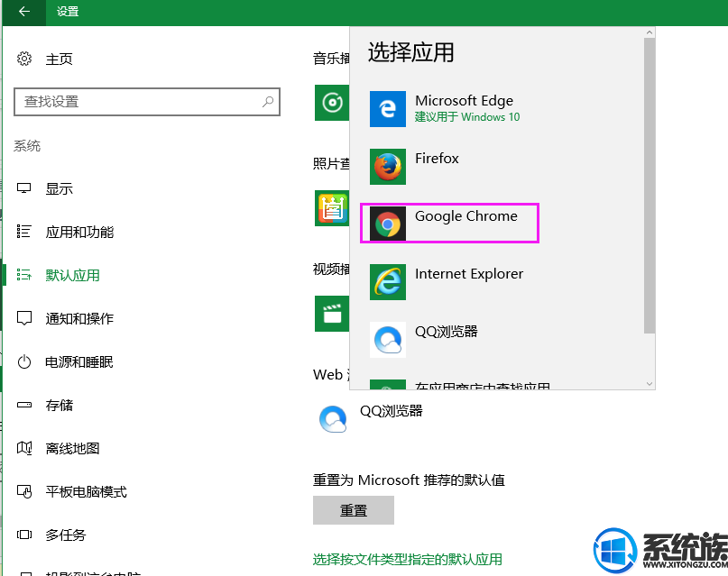The height and width of the screenshot is (576, 728).
Task: Open 主页 home page
Action: pyautogui.click(x=59, y=59)
